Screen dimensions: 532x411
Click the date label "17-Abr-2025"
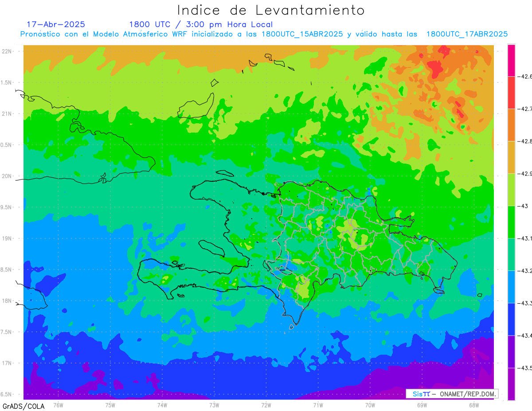click(56, 24)
